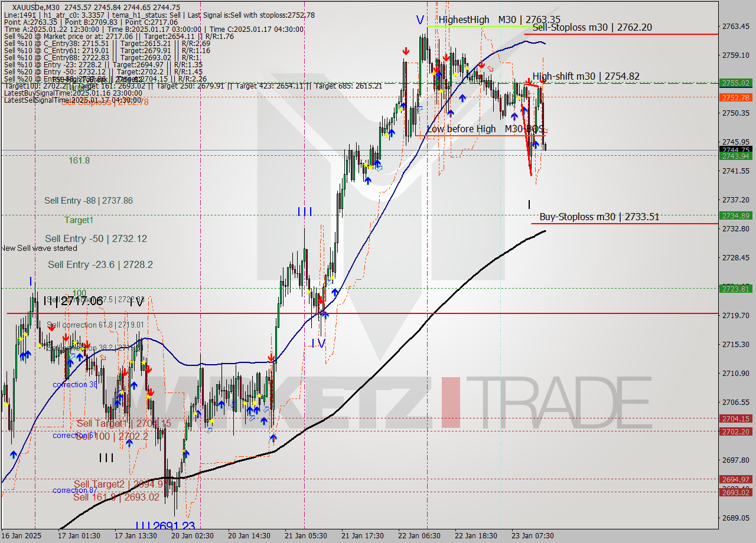
Task: Click the 2689.05 price axis value
Action: pos(735,518)
